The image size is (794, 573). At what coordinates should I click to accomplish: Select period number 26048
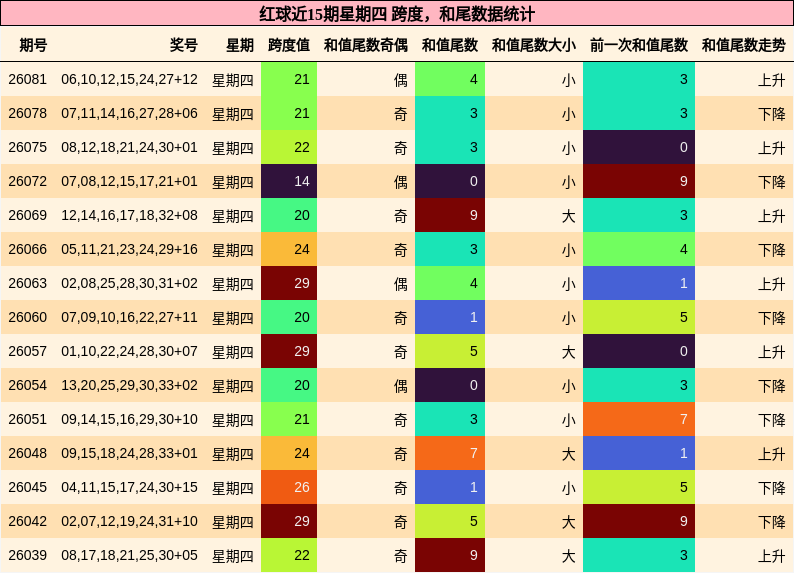27,453
